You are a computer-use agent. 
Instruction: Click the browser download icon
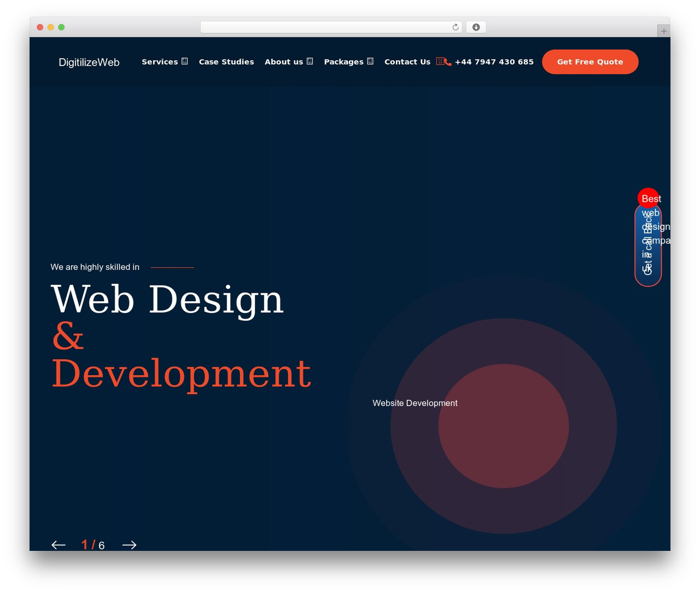[x=476, y=27]
